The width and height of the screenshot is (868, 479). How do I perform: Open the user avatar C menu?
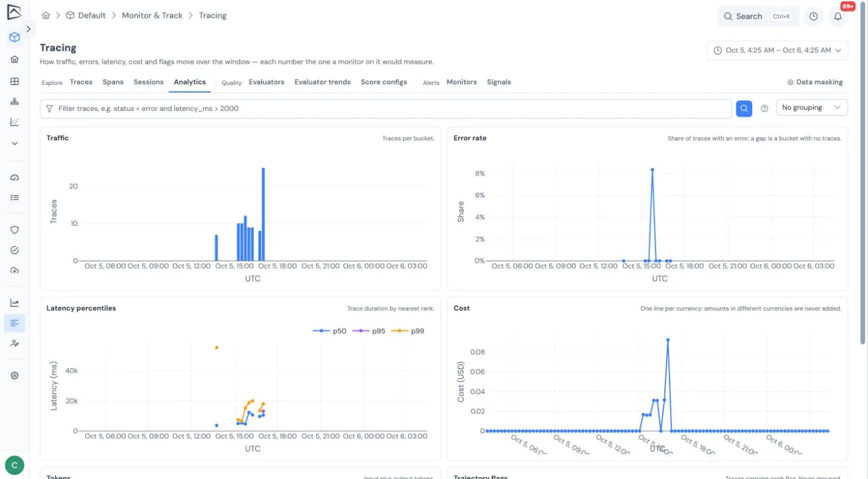[14, 465]
